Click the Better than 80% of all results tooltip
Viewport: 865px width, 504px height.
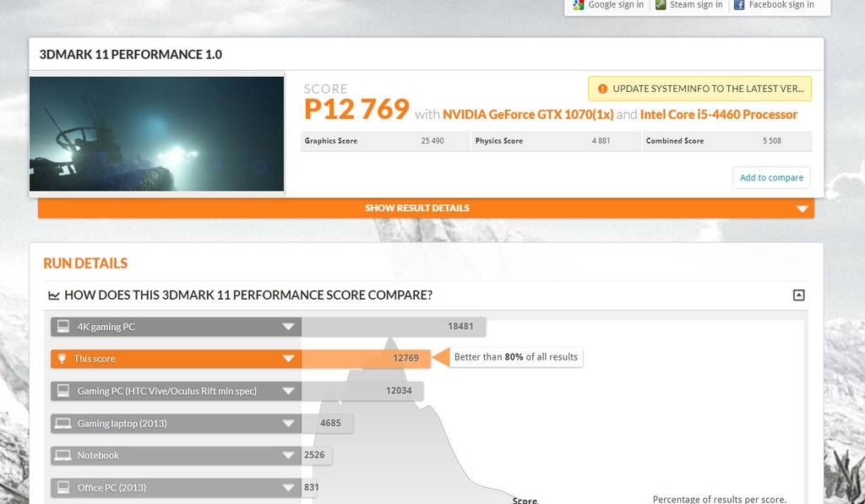[516, 357]
